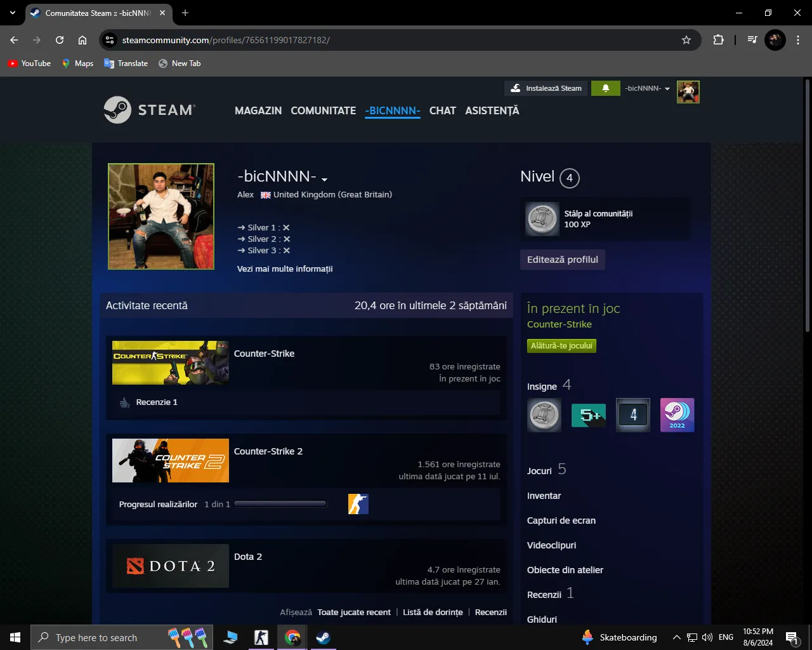Select the 5+ games badge
812x650 pixels.
pyautogui.click(x=589, y=415)
